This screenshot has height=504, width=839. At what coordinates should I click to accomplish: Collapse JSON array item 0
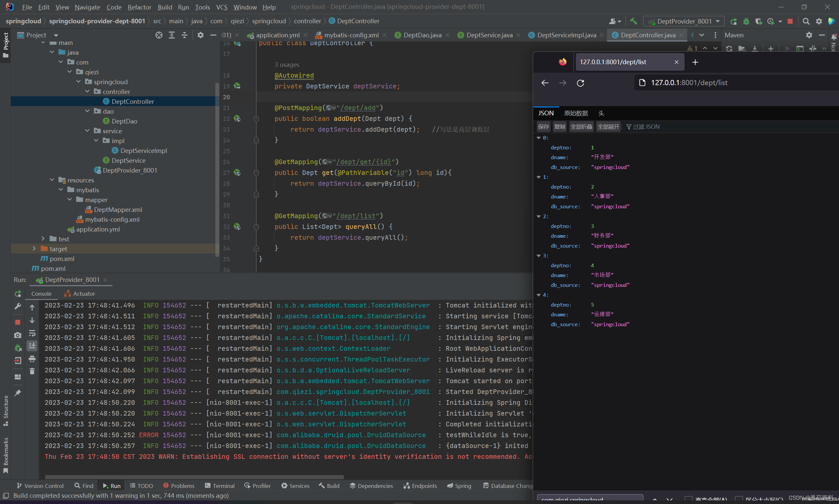538,138
